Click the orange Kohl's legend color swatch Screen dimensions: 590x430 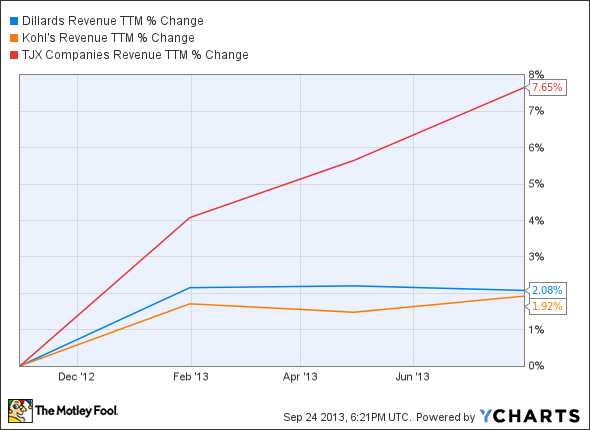click(14, 38)
